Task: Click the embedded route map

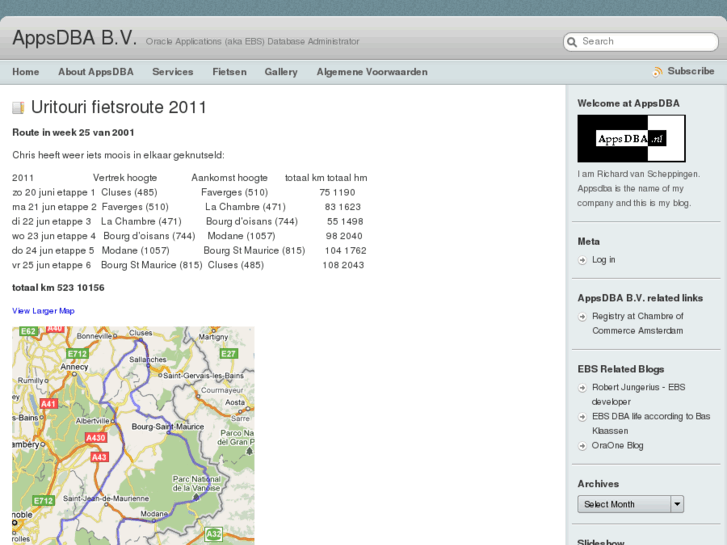Action: [x=133, y=435]
